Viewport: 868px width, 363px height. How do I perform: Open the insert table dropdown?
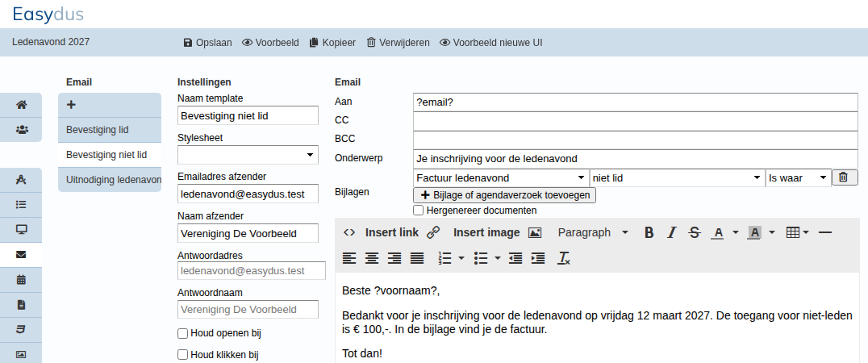[x=798, y=232]
